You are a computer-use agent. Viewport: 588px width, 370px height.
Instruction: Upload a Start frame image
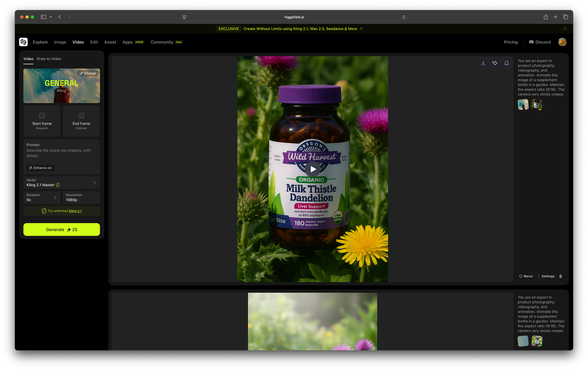(x=42, y=121)
